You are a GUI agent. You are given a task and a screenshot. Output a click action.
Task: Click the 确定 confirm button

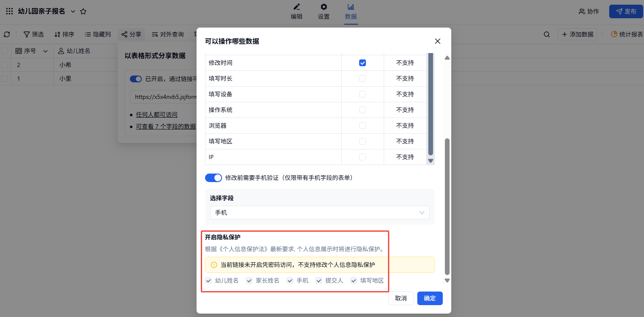click(430, 298)
